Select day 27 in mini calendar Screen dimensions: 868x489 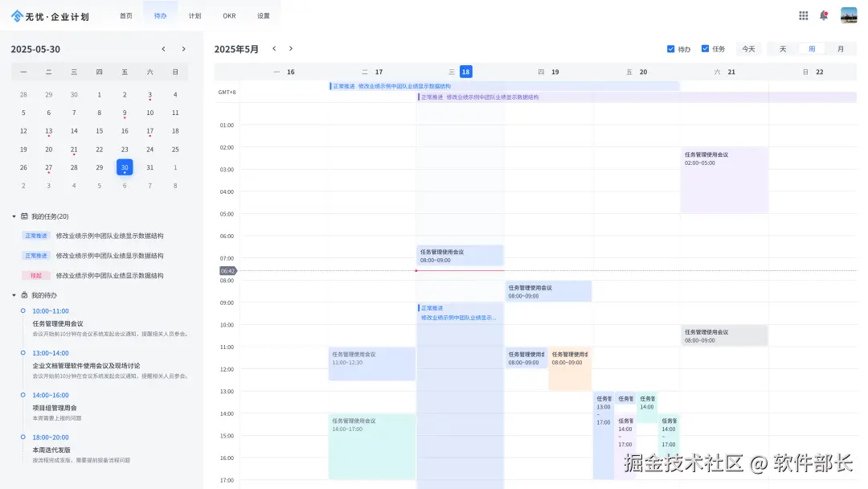[49, 167]
